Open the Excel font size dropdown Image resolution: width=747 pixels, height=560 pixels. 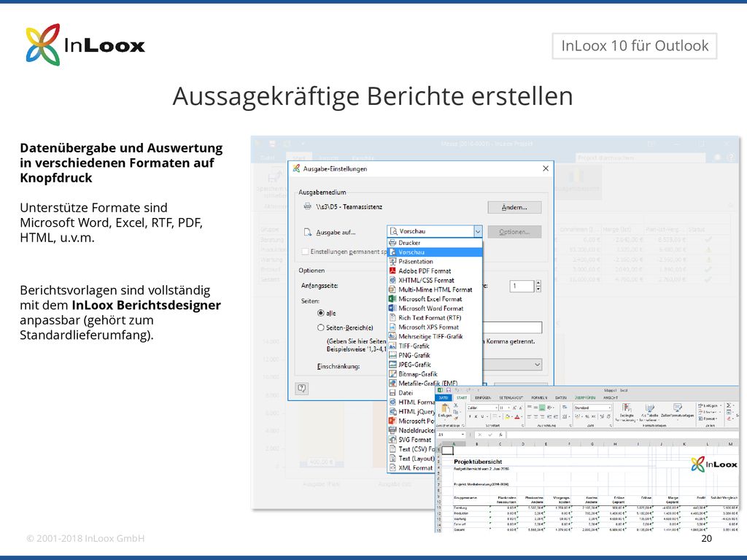(508, 408)
